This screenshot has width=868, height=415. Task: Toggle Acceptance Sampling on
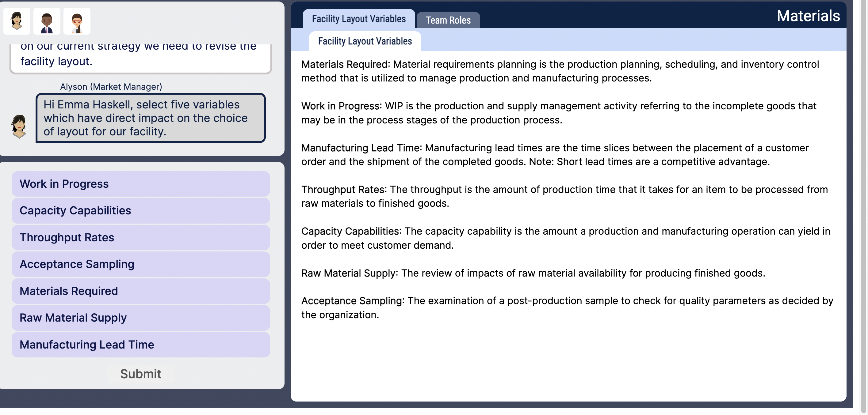coord(140,264)
